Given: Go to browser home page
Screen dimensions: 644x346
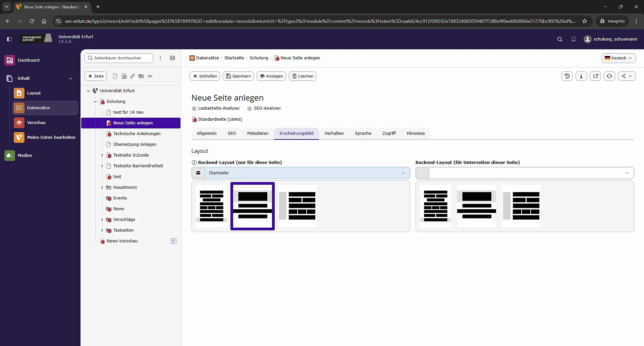Looking at the screenshot, I should tap(44, 21).
